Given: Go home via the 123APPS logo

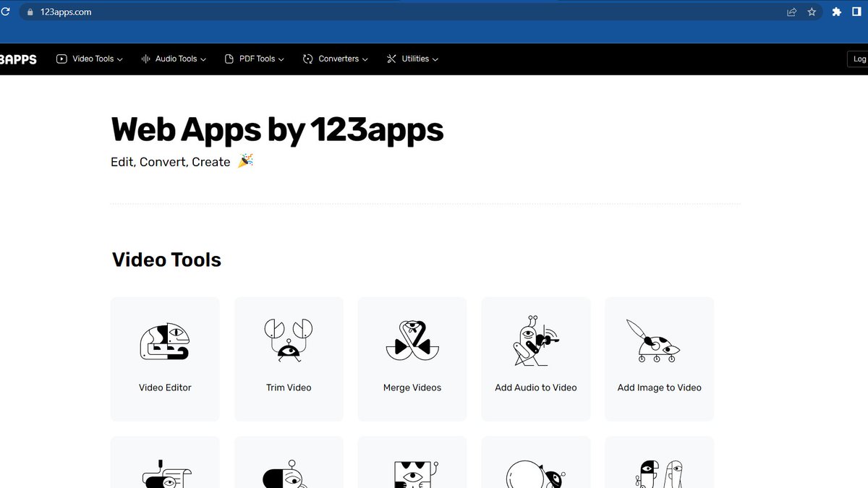Looking at the screenshot, I should pos(18,59).
